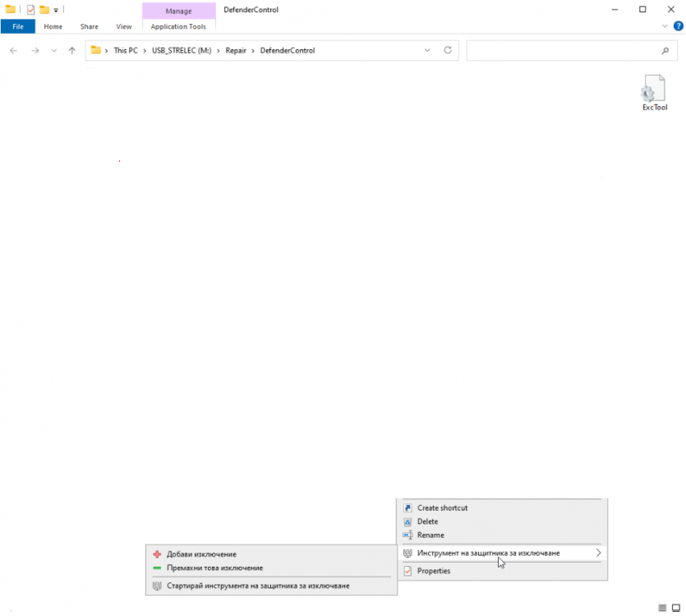Open the File ribbon tab

click(x=18, y=26)
